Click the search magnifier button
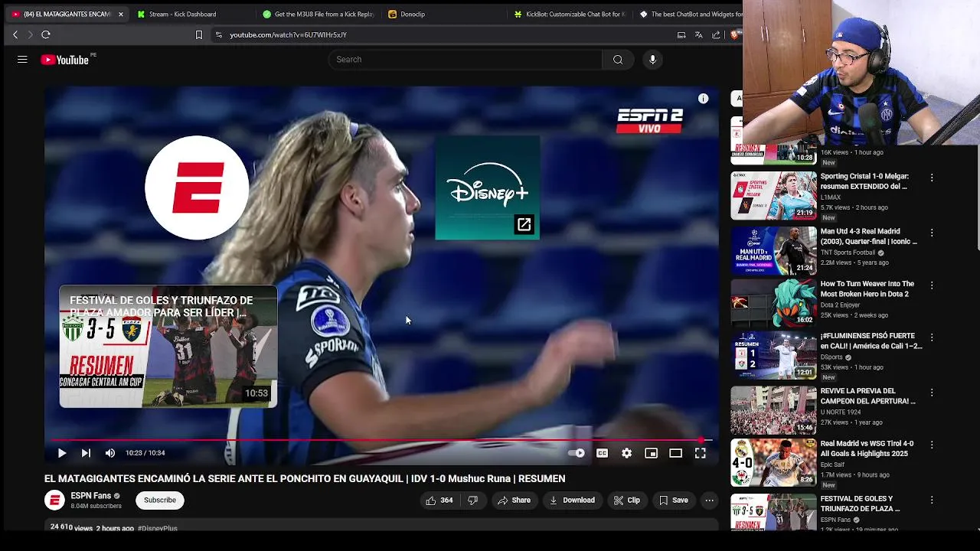Viewport: 980px width, 551px height. [618, 60]
